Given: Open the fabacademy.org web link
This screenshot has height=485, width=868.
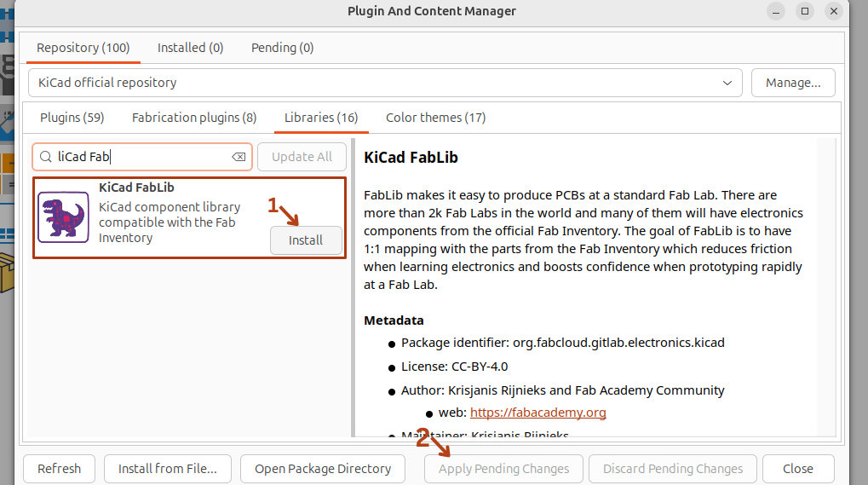Looking at the screenshot, I should pos(537,413).
